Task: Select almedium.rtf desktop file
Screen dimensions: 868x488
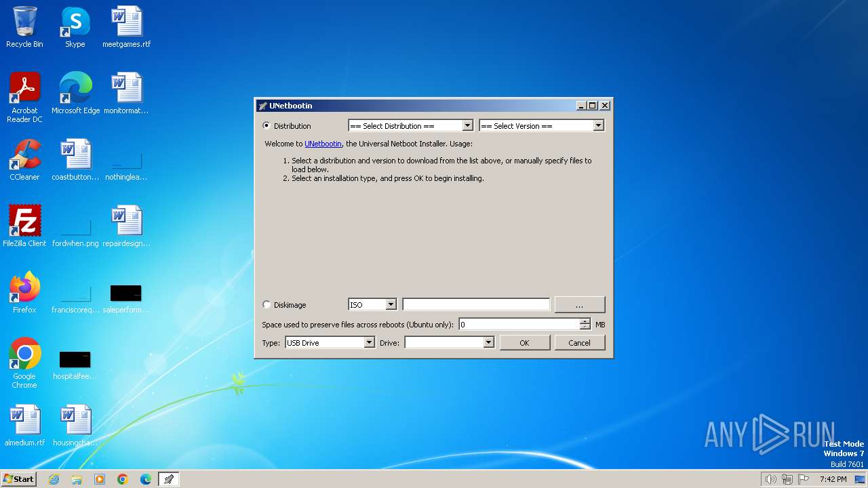Action: click(x=24, y=426)
